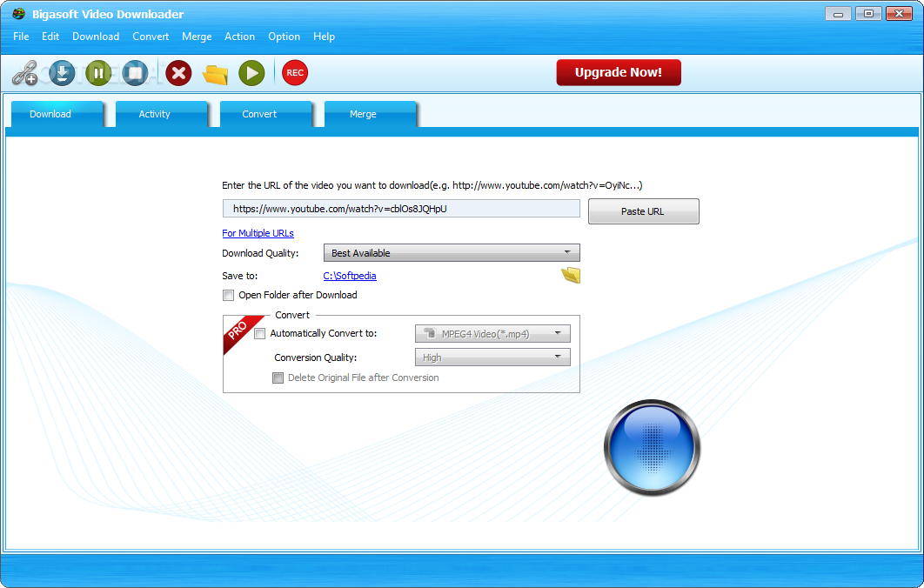
Task: Click the add URL link icon
Action: [x=24, y=73]
